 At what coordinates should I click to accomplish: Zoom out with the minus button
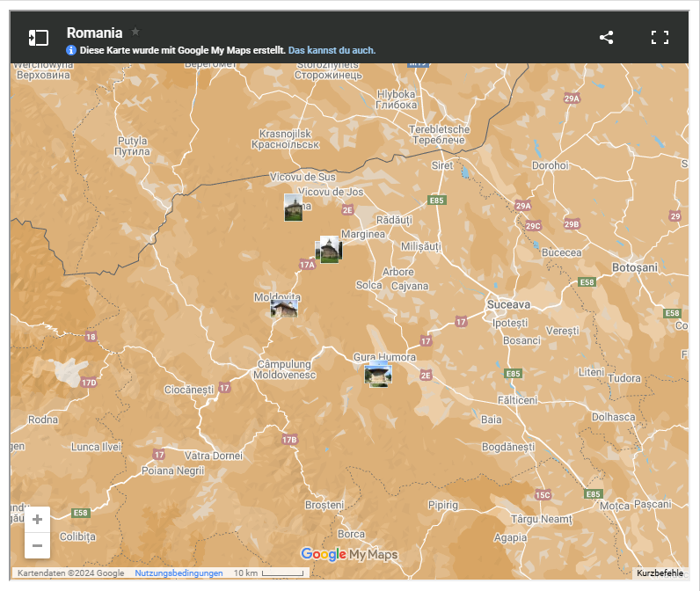(x=37, y=545)
